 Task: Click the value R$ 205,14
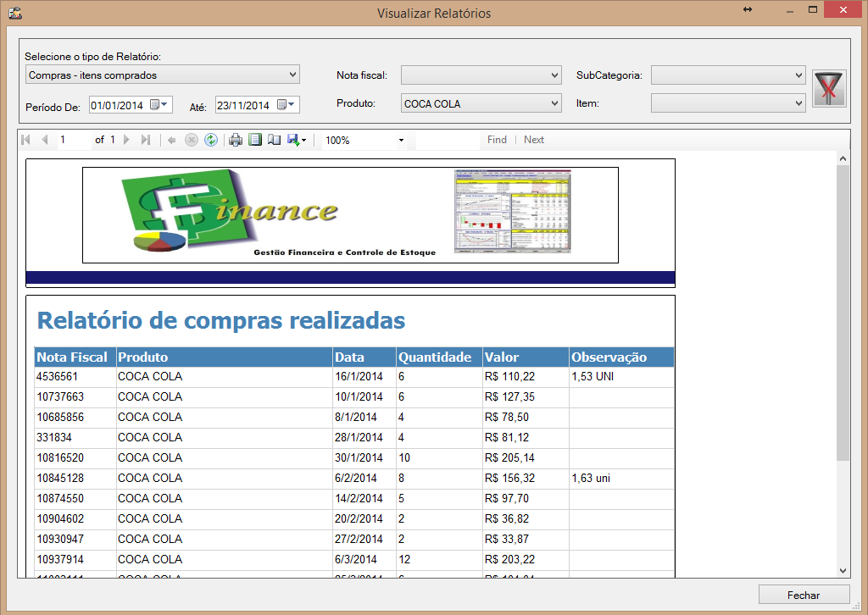tap(509, 458)
